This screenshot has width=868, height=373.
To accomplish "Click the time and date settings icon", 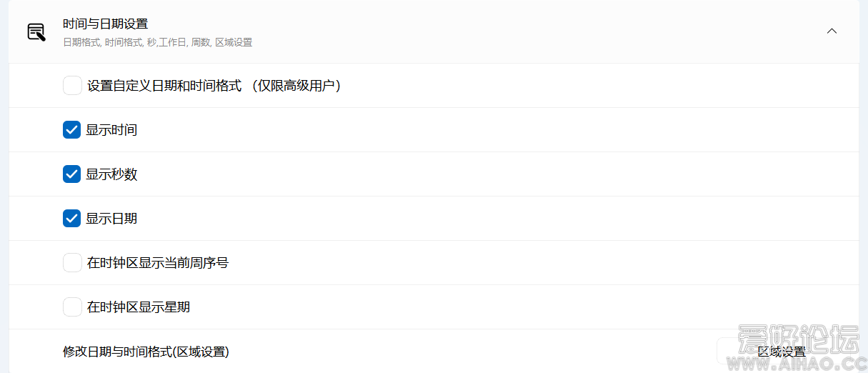I will pos(36,32).
